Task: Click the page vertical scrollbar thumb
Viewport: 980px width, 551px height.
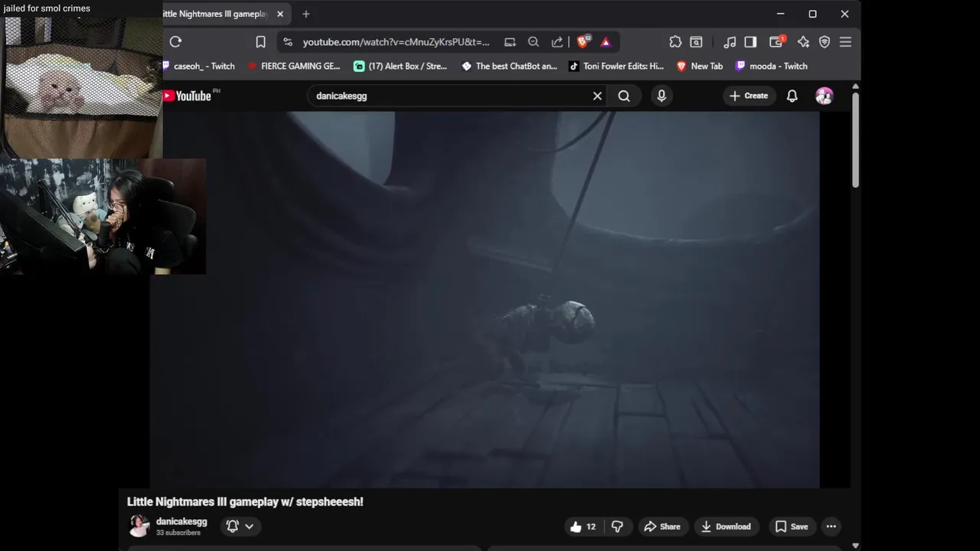Action: 855,139
